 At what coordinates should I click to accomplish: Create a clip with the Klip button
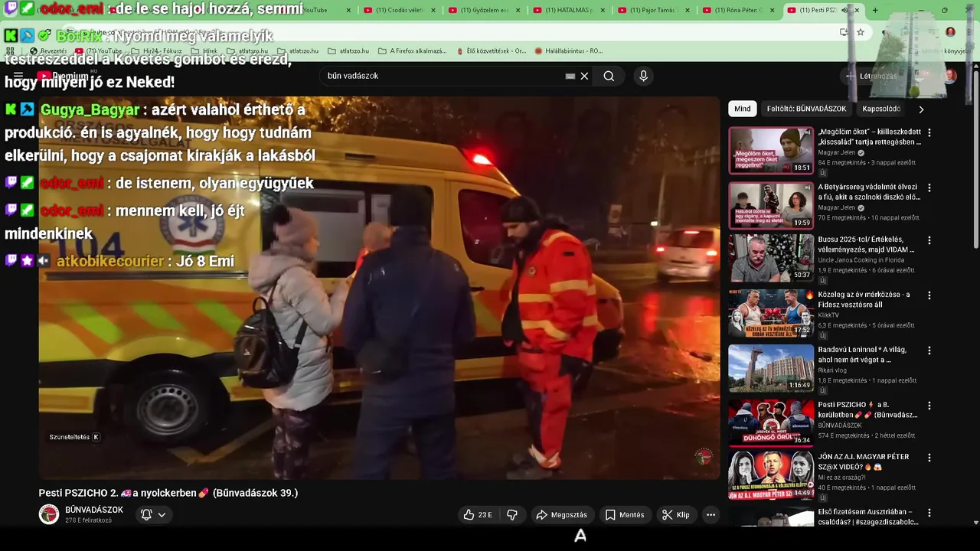click(676, 514)
